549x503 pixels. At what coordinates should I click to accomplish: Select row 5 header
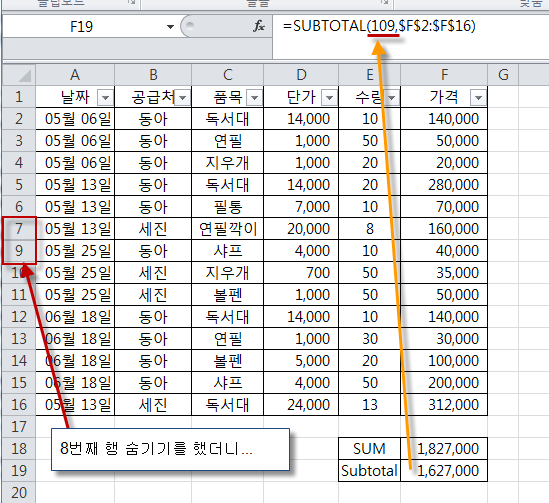click(x=19, y=184)
